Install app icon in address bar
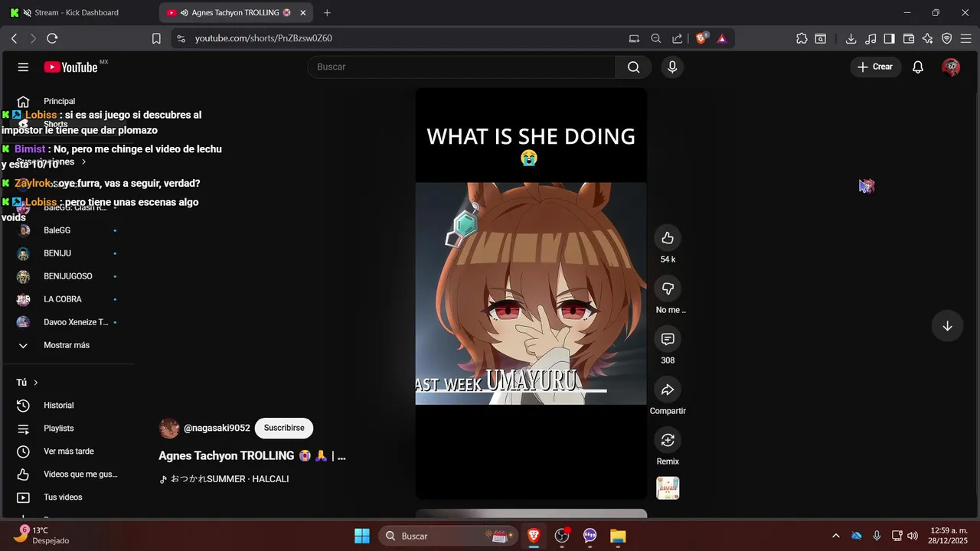980x551 pixels. (634, 38)
